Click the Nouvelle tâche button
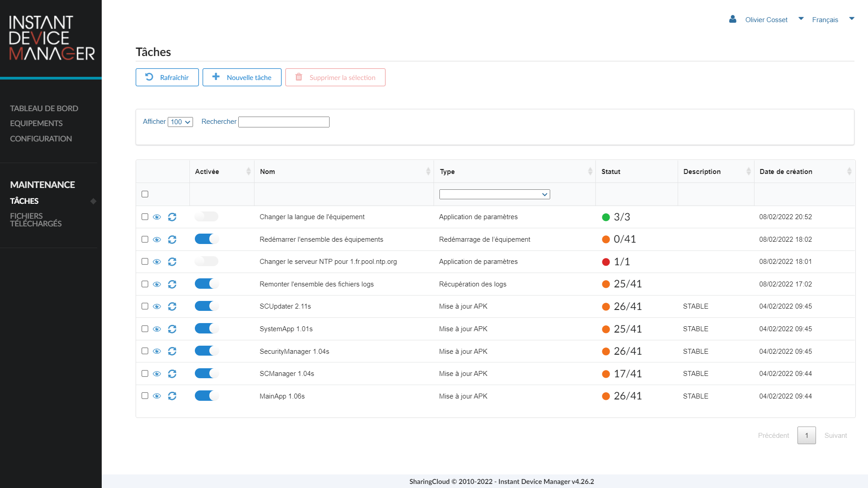The width and height of the screenshot is (868, 488). click(x=242, y=77)
